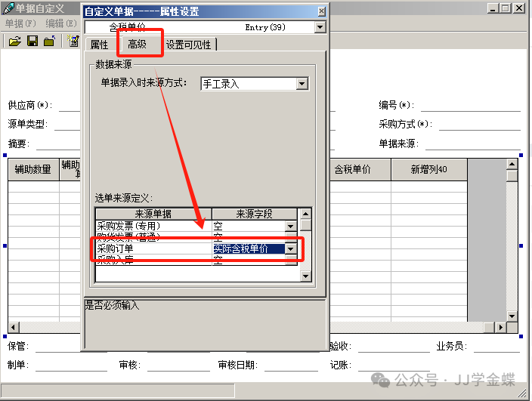Click the third folder toolbar icon
Screen dimensions: 532x401
coord(49,42)
